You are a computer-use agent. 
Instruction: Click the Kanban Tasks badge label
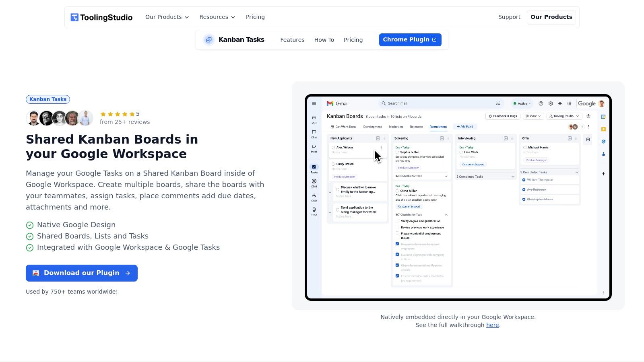[x=48, y=99]
